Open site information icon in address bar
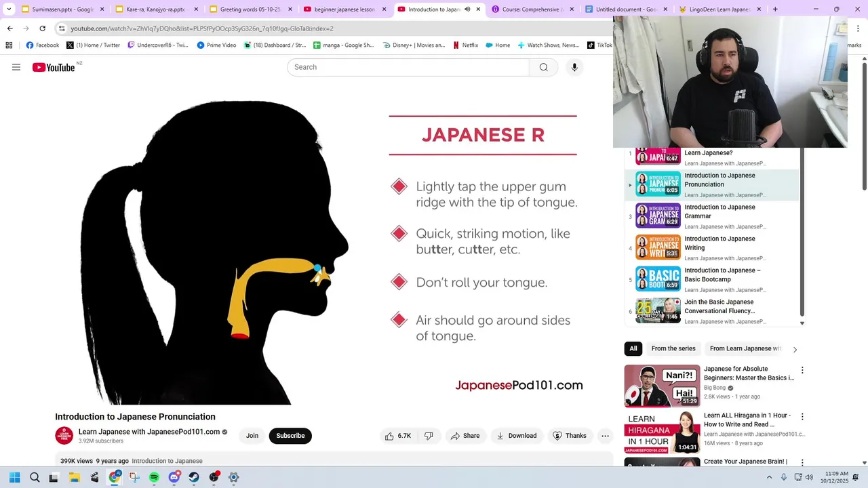 pos(62,28)
